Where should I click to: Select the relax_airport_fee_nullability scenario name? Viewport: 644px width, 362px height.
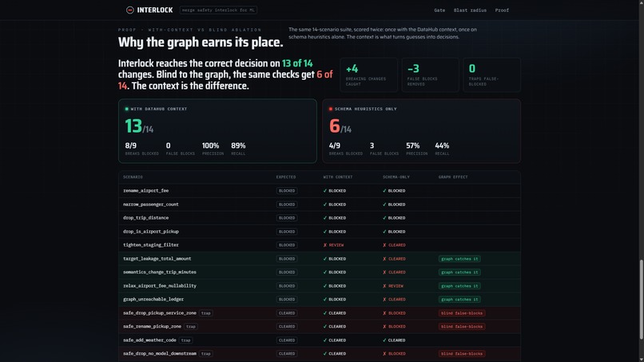pyautogui.click(x=160, y=286)
